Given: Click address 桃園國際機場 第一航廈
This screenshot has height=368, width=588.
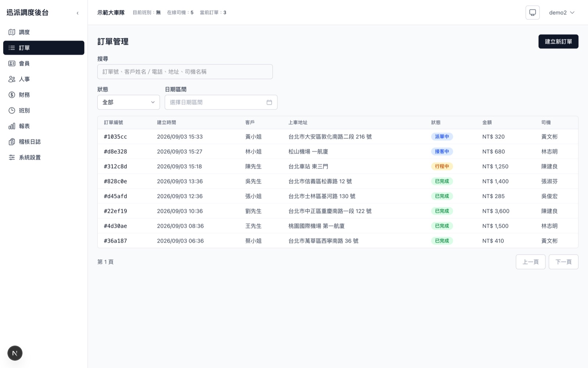Looking at the screenshot, I should pos(316,226).
